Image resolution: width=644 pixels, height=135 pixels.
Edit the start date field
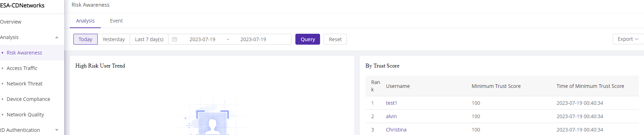coord(202,39)
